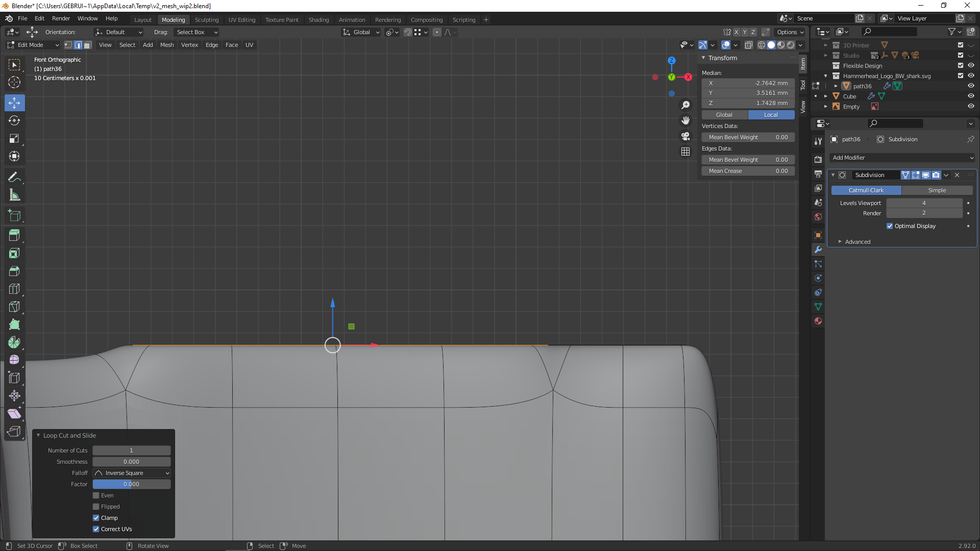The image size is (980, 551).
Task: Switch to face select mode
Action: [88, 45]
